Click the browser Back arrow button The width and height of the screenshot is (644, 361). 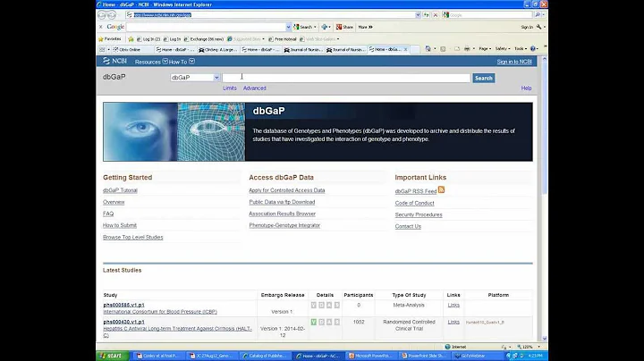102,15
